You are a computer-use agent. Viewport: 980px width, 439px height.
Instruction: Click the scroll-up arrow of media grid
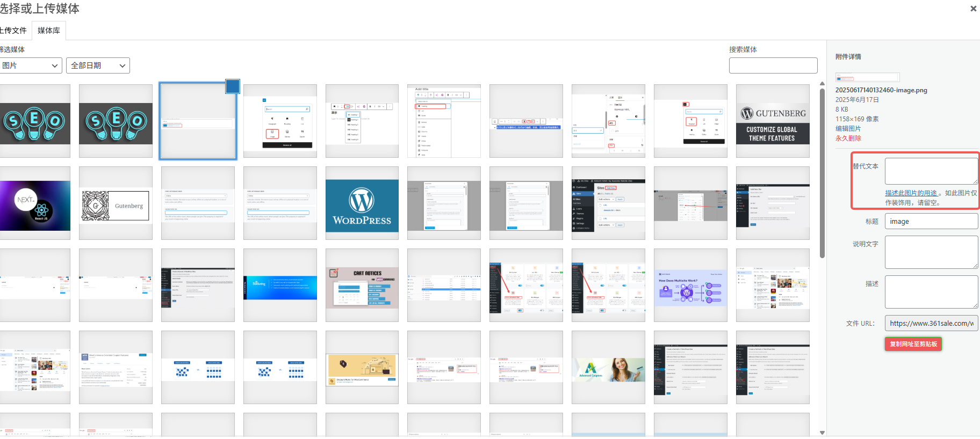click(x=822, y=84)
